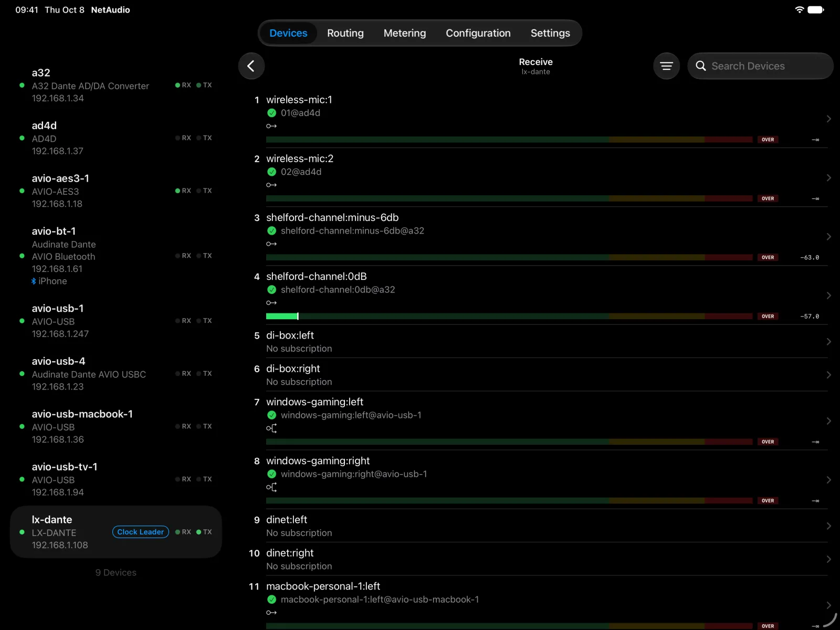
Task: Click status check for macbook-personal-1:left subscription
Action: [x=271, y=600]
